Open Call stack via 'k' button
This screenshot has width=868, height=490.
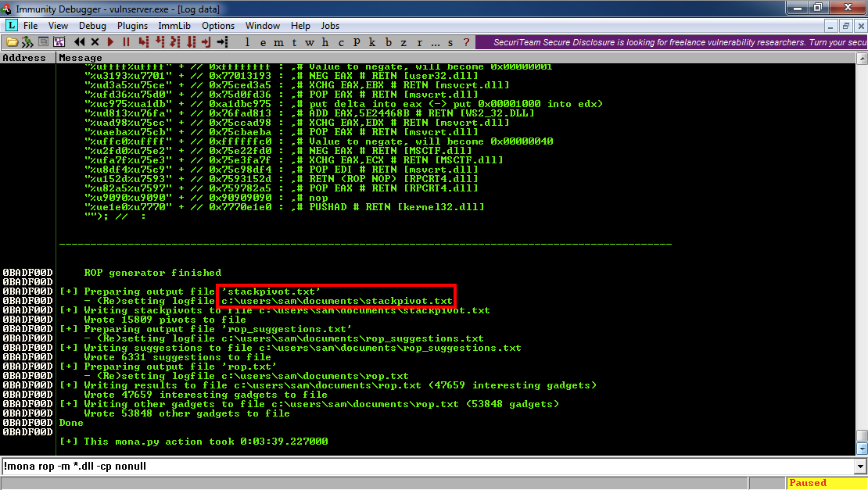[372, 42]
